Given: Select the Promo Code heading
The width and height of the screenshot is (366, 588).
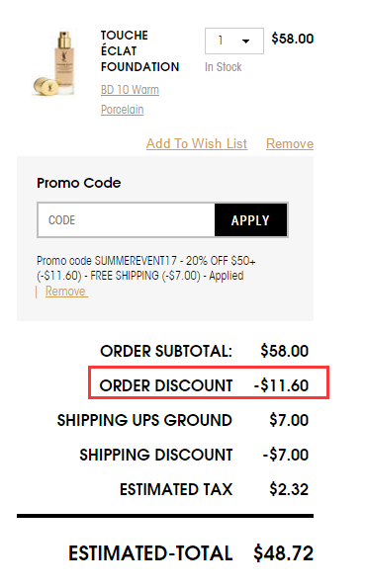Looking at the screenshot, I should (79, 183).
